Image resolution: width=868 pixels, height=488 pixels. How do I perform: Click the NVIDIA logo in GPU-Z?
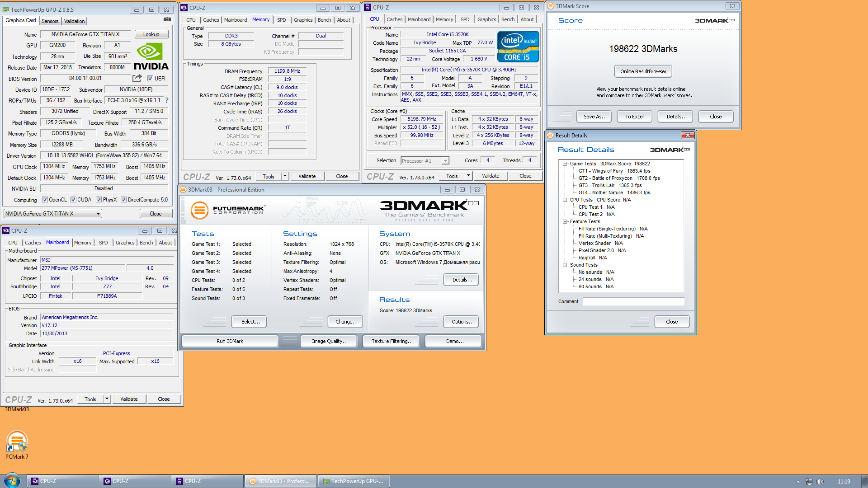[151, 56]
